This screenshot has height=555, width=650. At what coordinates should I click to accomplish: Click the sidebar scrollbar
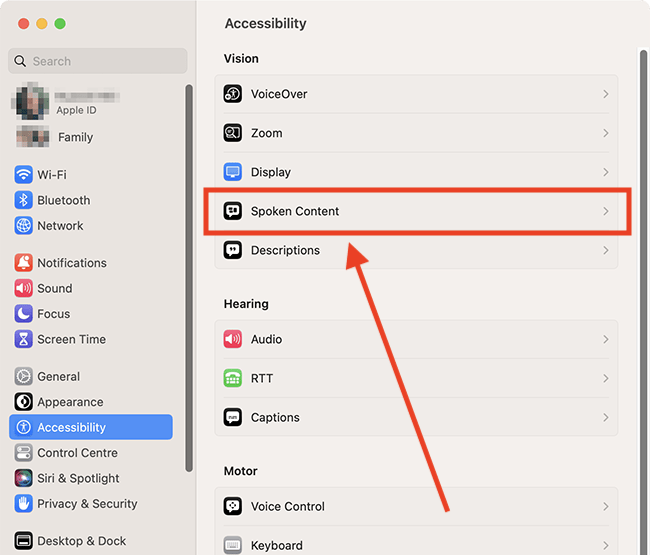click(189, 278)
